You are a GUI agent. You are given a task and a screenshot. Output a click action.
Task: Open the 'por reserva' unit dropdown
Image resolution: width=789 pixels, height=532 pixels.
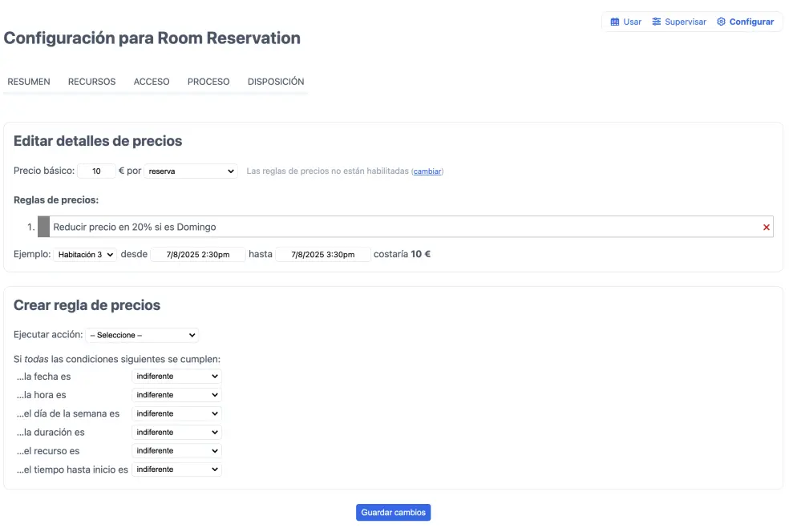coord(191,171)
